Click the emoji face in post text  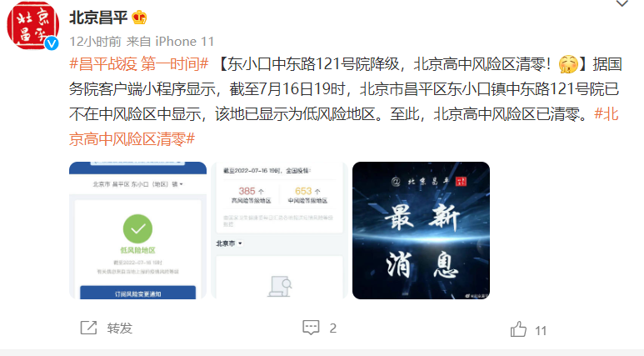pos(568,64)
